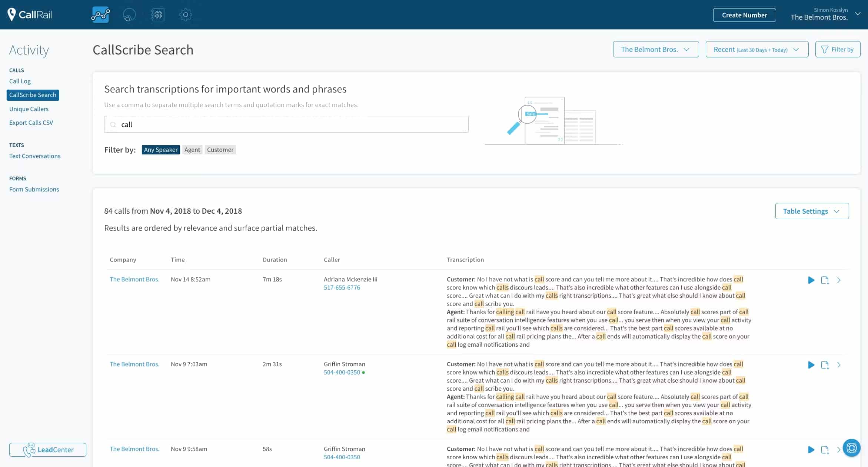868x467 pixels.
Task: Click the Duration column header
Action: [275, 260]
